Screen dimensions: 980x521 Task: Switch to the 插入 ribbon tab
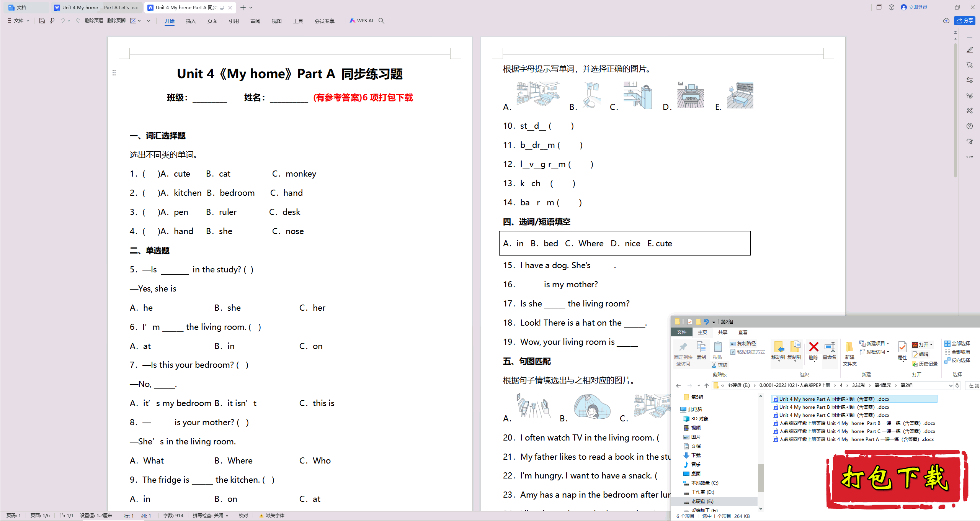tap(191, 21)
